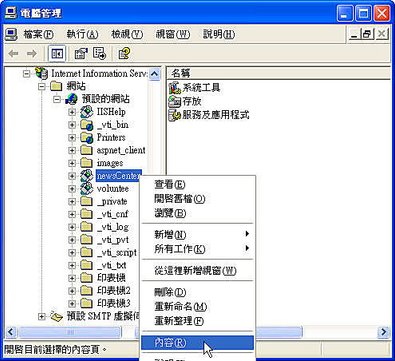Click the Help toolbar icon
Image resolution: width=395 pixels, height=361 pixels.
pos(124,54)
